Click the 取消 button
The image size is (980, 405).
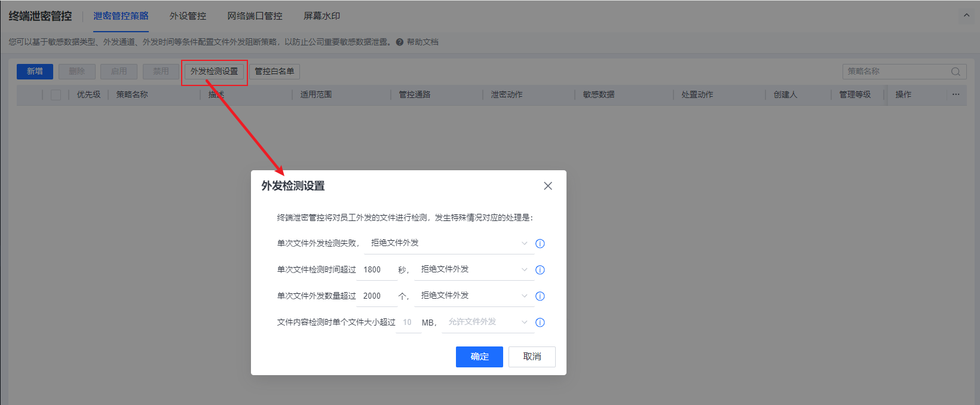[x=532, y=357]
